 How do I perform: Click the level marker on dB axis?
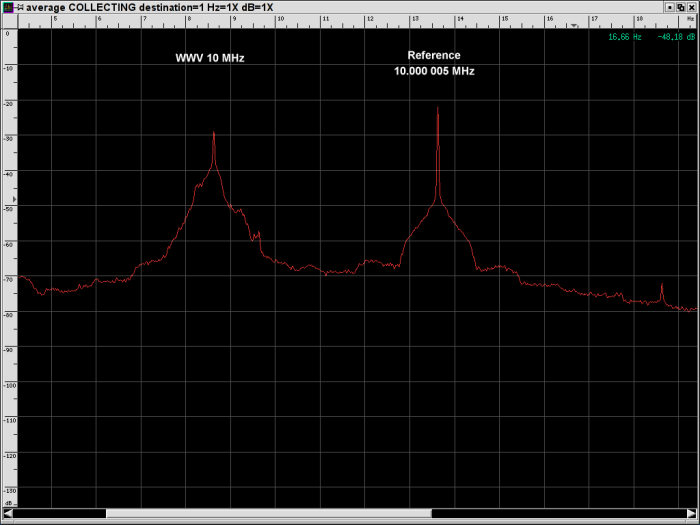click(x=14, y=199)
